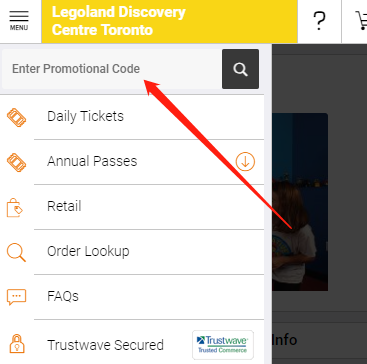Click the Trustwave padlock icon
The height and width of the screenshot is (364, 367).
[x=16, y=343]
